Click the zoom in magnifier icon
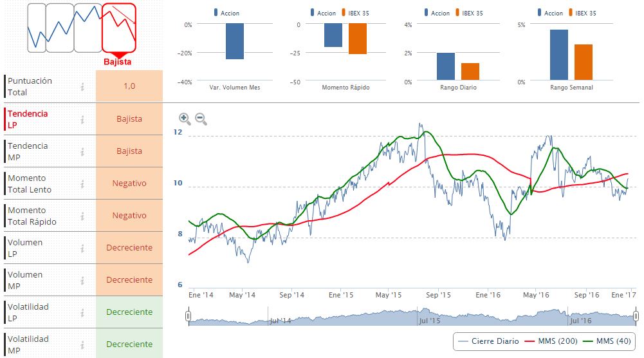 tap(185, 118)
